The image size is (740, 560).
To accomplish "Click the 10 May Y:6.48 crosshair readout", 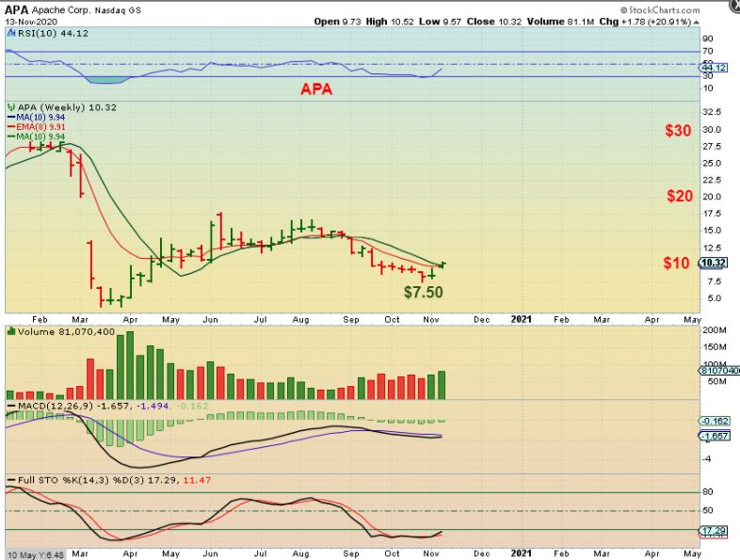I will click(x=37, y=554).
